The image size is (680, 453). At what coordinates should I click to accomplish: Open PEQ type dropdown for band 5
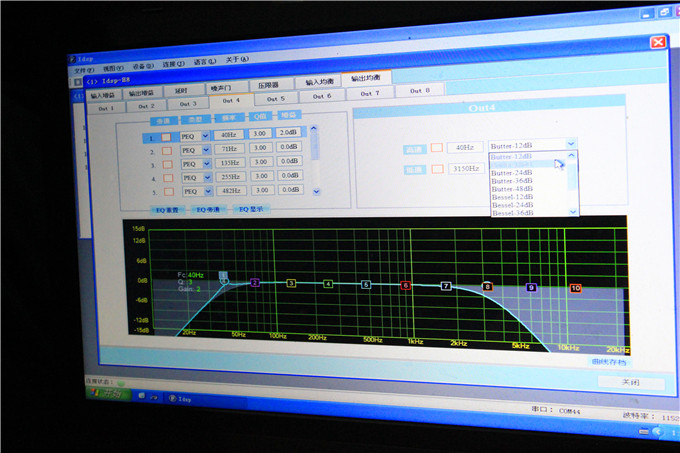(209, 191)
